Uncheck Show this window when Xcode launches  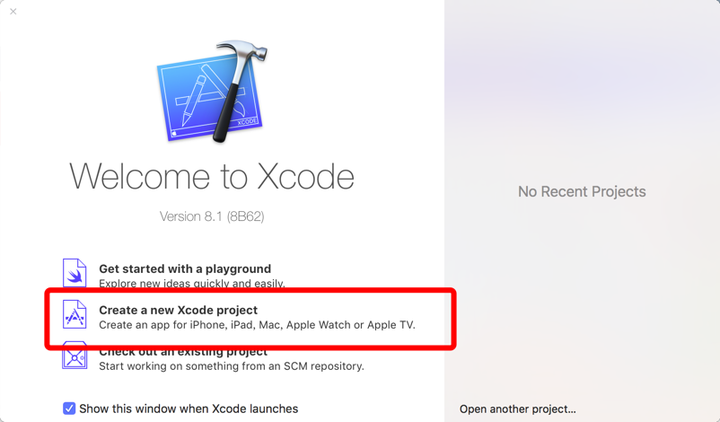[69, 408]
